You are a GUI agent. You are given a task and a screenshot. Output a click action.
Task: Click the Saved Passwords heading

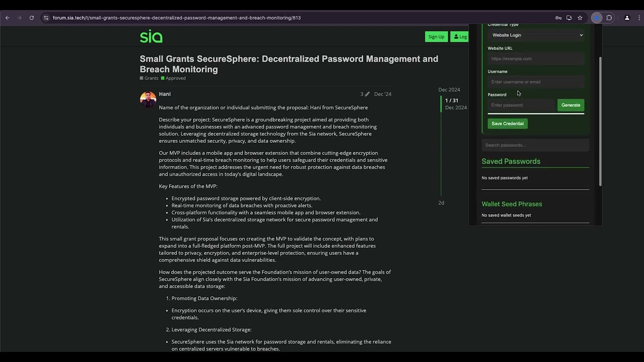pos(511,161)
